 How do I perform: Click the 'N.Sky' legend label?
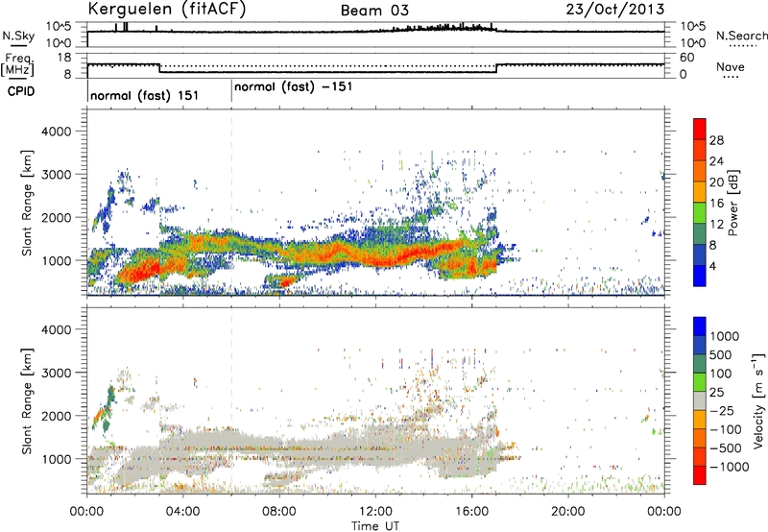pos(18,36)
